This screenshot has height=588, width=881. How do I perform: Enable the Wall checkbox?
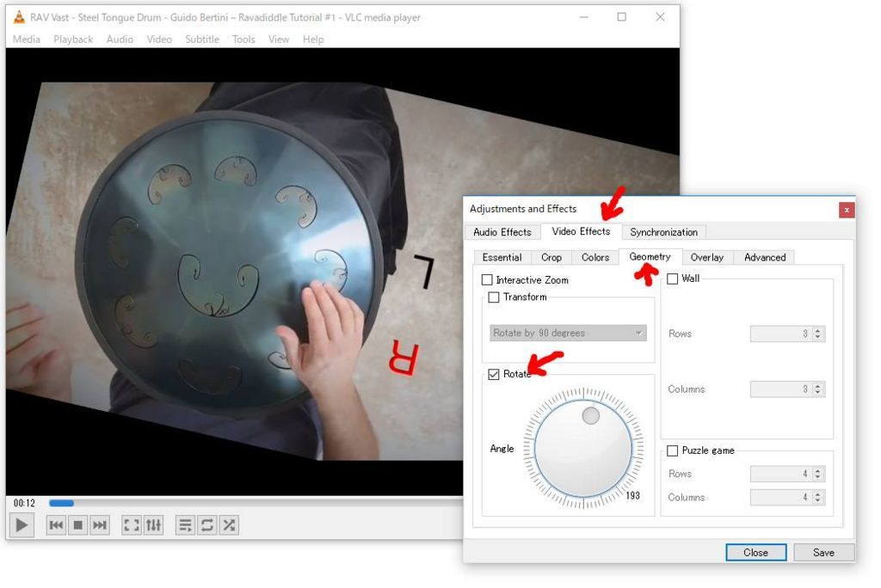pos(673,279)
